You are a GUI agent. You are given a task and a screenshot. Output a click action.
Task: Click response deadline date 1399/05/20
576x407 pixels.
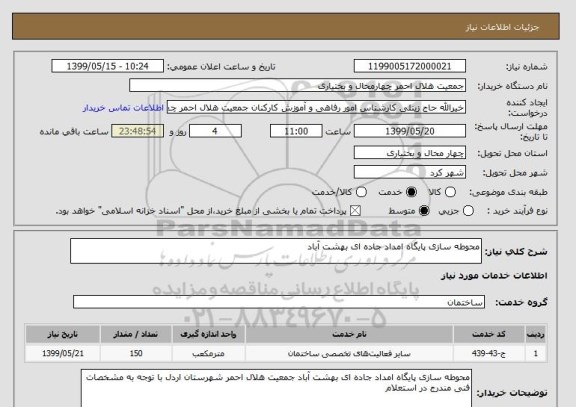tap(410, 131)
